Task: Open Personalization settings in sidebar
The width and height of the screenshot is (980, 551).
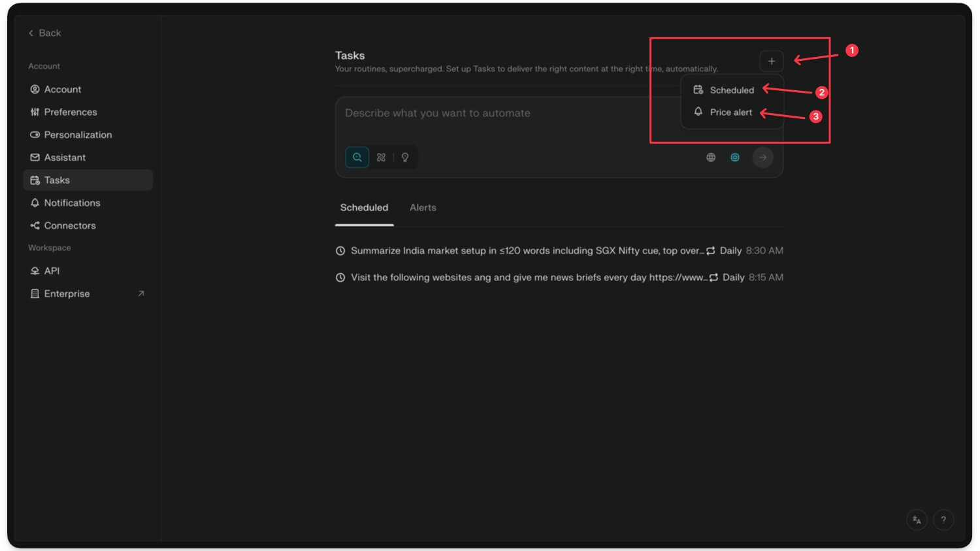Action: click(78, 135)
